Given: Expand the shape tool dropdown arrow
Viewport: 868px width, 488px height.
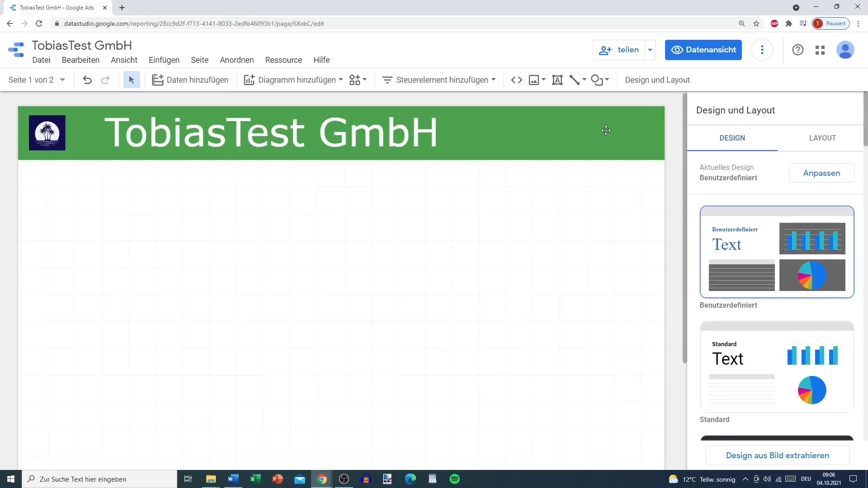Looking at the screenshot, I should coord(607,80).
